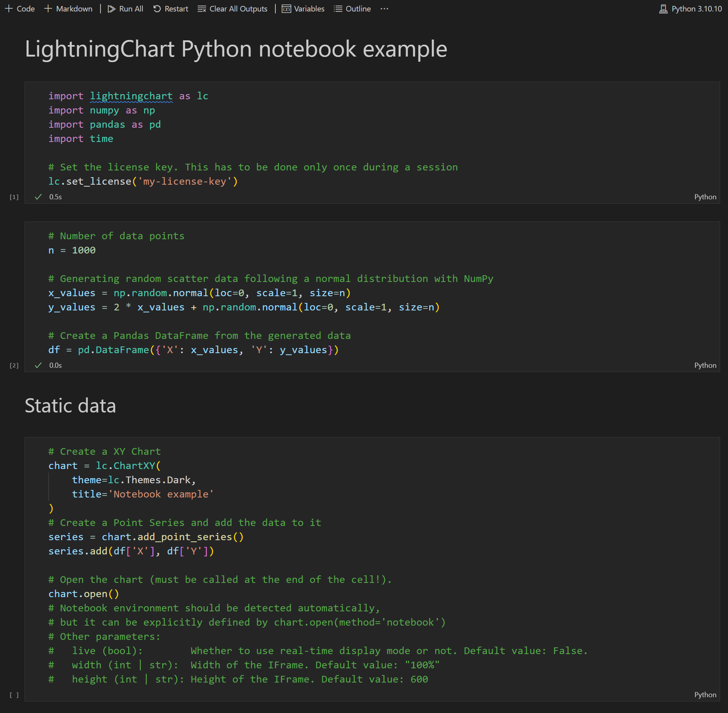This screenshot has width=728, height=713.
Task: Open more toolbar actions ellipsis
Action: 384,9
